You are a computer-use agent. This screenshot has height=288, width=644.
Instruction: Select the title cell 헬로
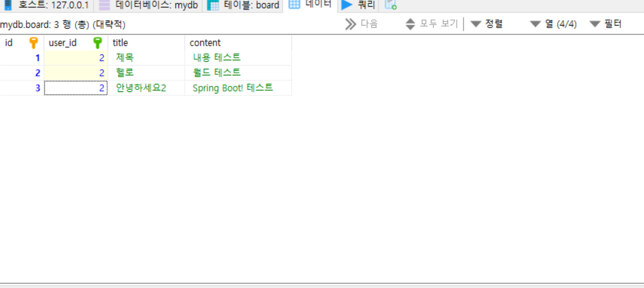tap(146, 73)
